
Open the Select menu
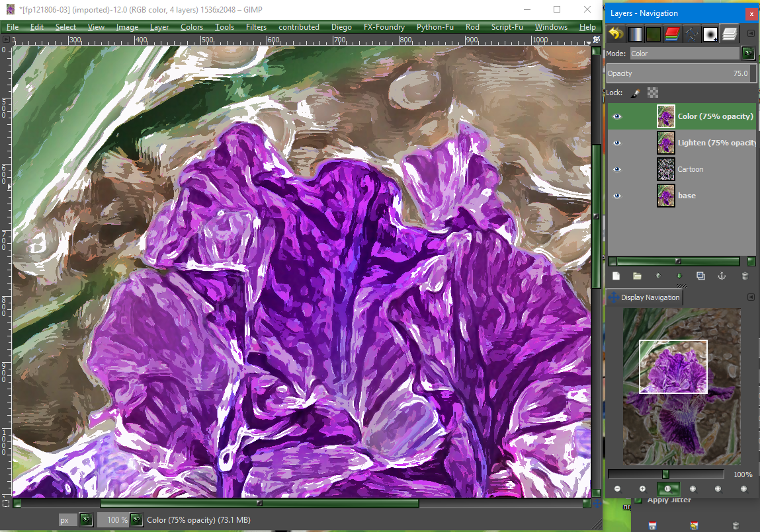[65, 27]
